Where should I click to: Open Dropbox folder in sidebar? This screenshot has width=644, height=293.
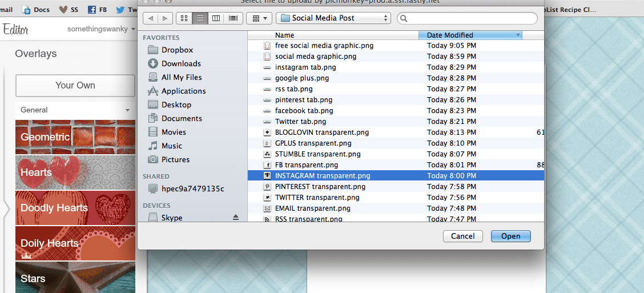pyautogui.click(x=177, y=50)
